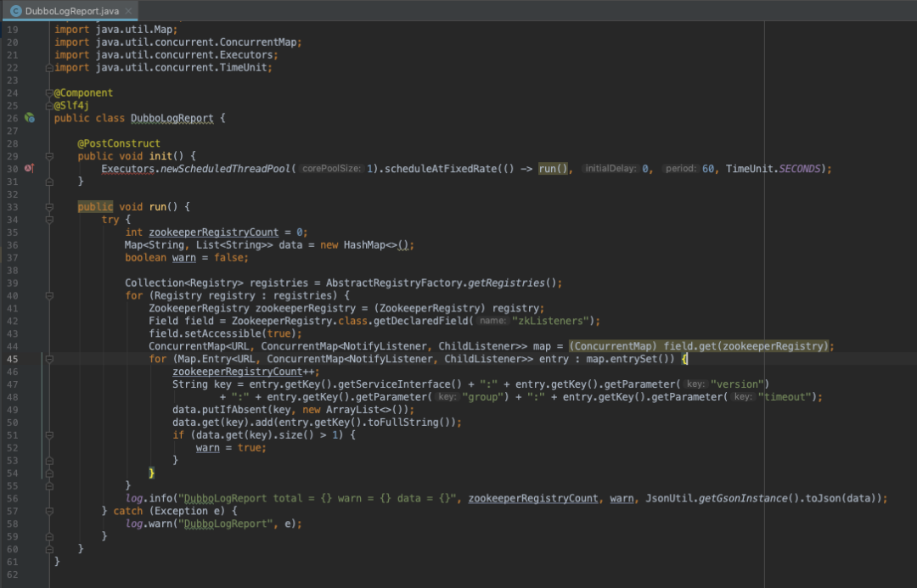Click the fold end marker on line 59

coord(49,536)
